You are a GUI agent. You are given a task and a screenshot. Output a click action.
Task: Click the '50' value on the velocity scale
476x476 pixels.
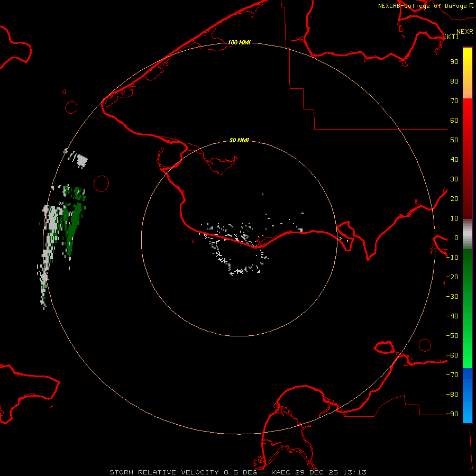tap(454, 140)
